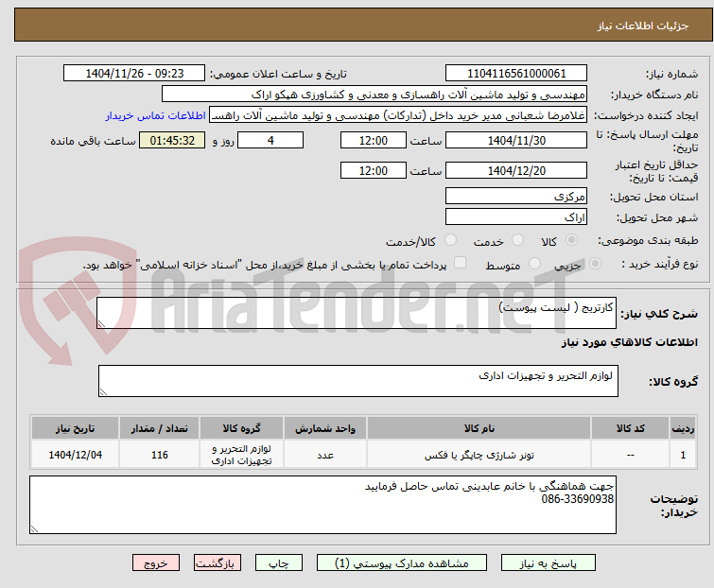Click the general description box کارتریج
Viewport: 714px width, 588px height.
tap(357, 313)
